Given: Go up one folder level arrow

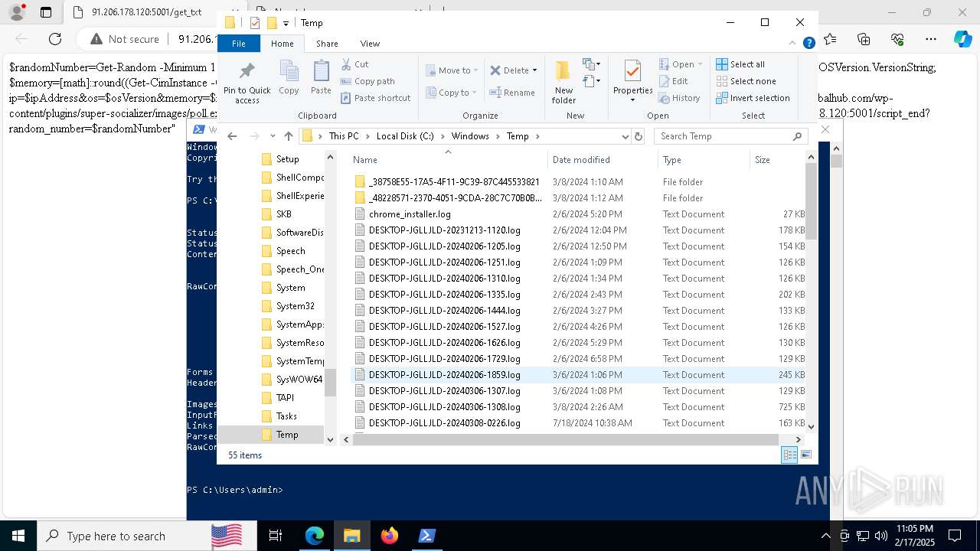Looking at the screenshot, I should [288, 136].
